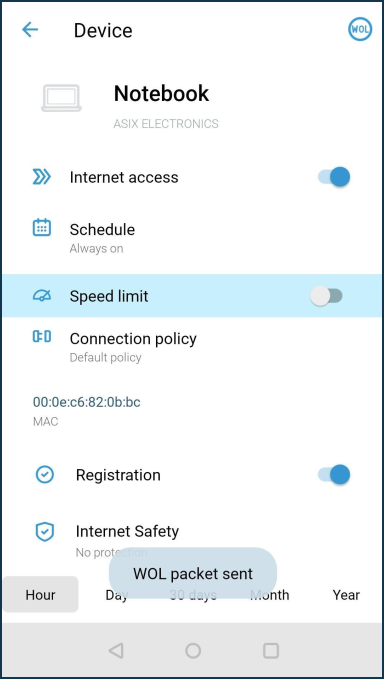Tap the Android home navigation button

point(193,650)
